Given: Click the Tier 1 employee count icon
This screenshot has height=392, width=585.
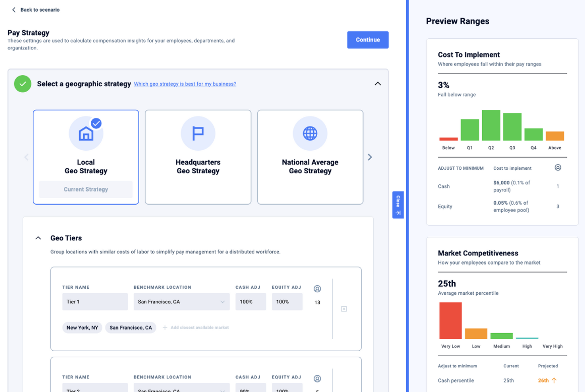Looking at the screenshot, I should (317, 289).
